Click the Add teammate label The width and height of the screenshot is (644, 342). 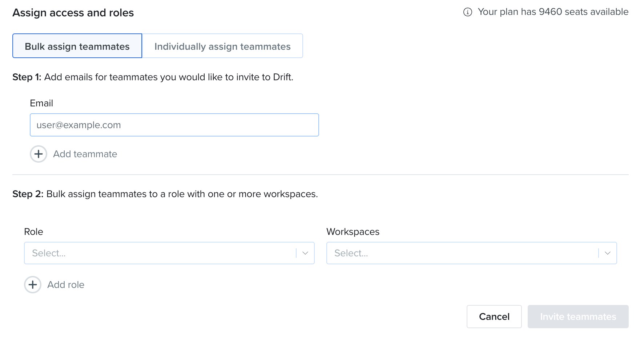[85, 154]
